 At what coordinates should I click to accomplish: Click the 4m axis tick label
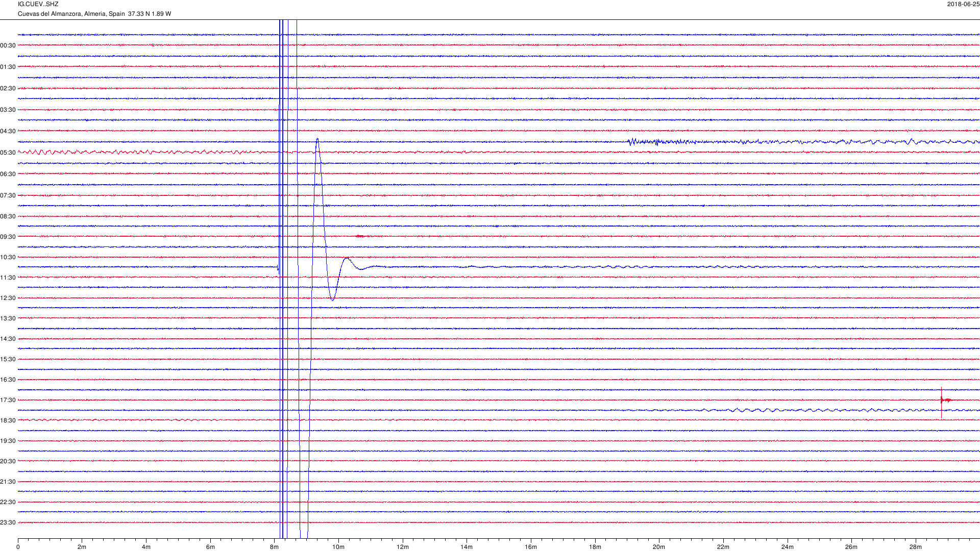point(146,547)
